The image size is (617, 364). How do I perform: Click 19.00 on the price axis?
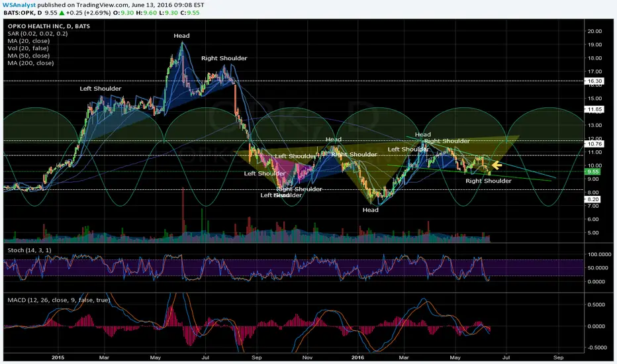coord(594,44)
